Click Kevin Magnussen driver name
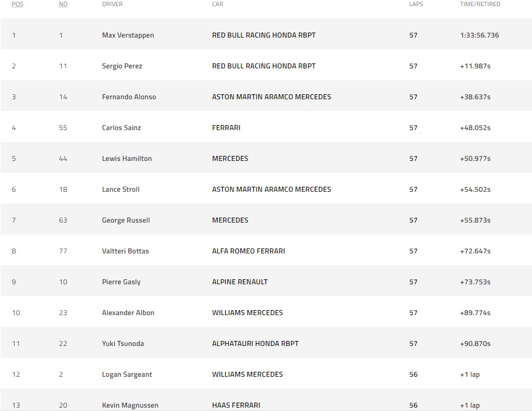 tap(130, 405)
